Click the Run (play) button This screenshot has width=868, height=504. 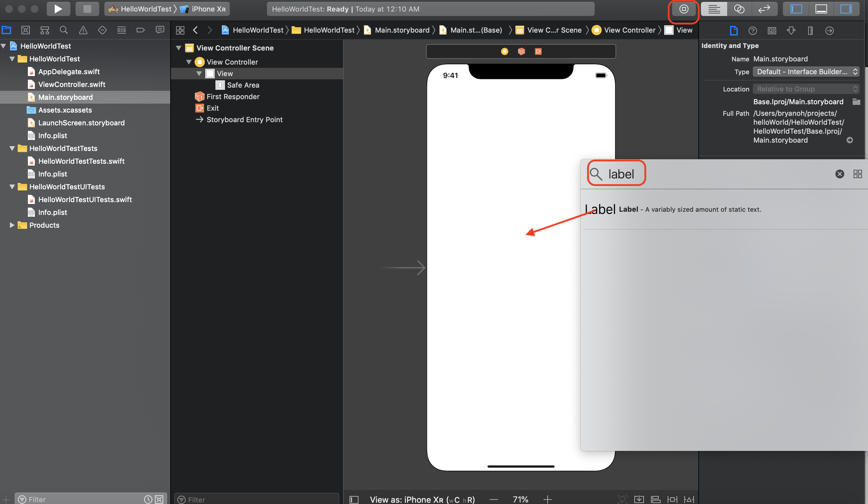click(x=58, y=9)
